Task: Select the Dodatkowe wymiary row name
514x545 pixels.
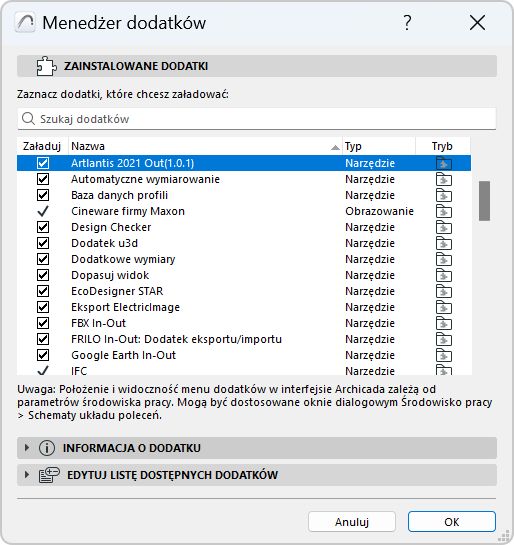Action: pos(123,259)
